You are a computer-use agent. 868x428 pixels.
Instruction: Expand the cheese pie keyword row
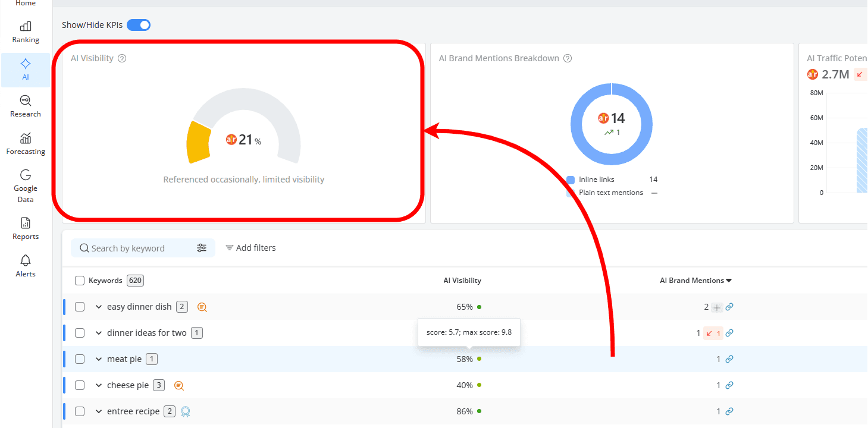(99, 385)
